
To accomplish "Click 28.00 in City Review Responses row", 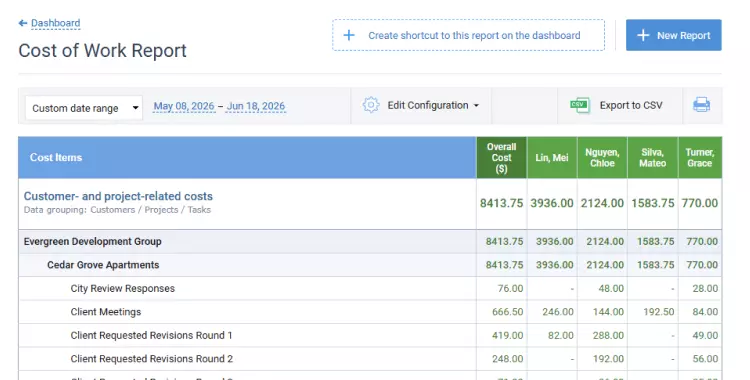I will coord(705,289).
